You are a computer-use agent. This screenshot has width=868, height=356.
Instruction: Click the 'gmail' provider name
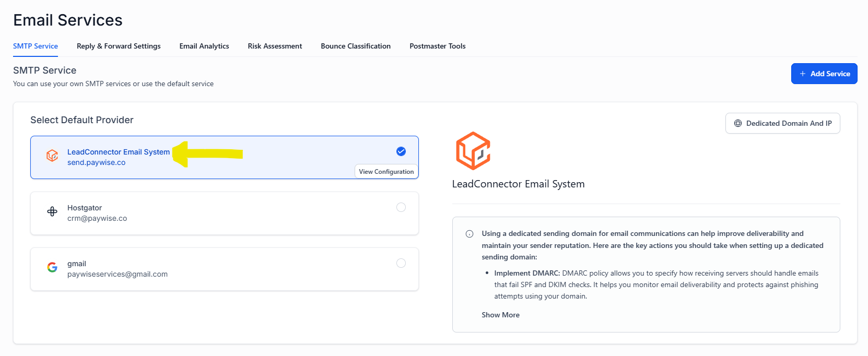tap(77, 264)
